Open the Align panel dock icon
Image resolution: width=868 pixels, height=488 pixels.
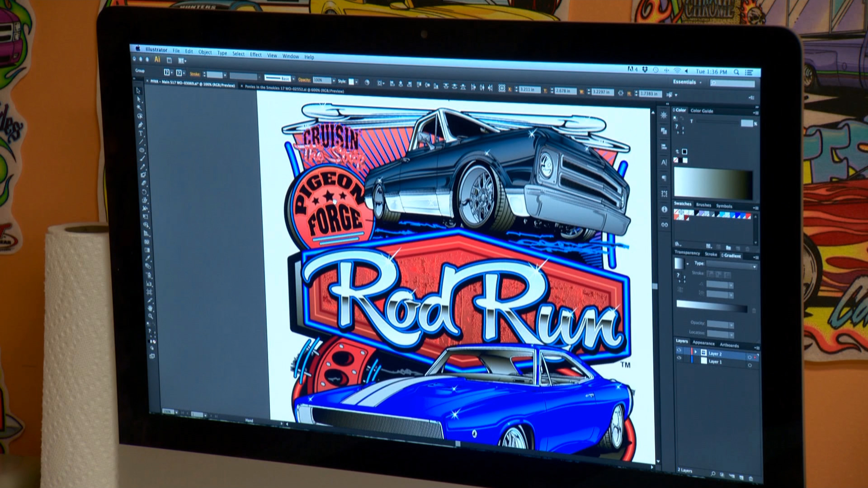[x=664, y=147]
